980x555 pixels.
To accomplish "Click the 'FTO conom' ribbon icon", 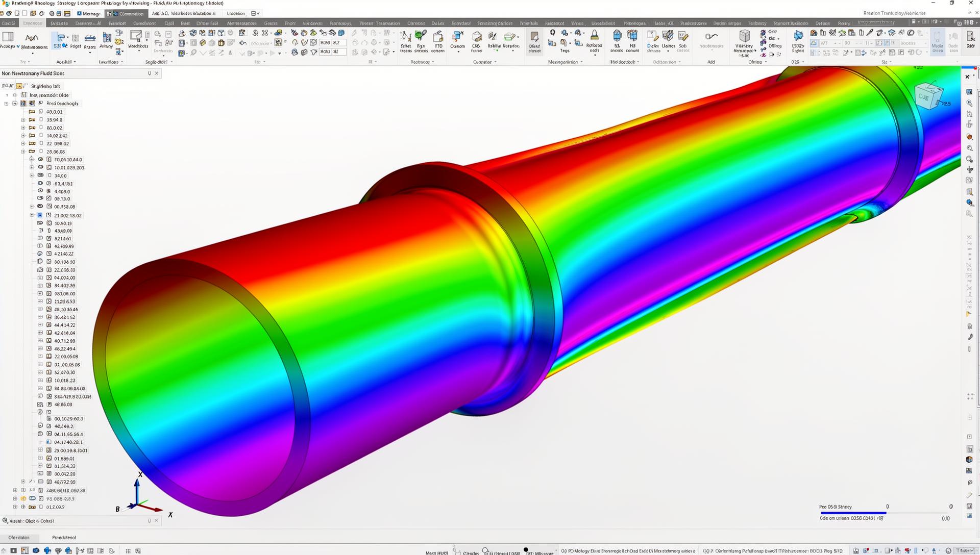I will (438, 36).
